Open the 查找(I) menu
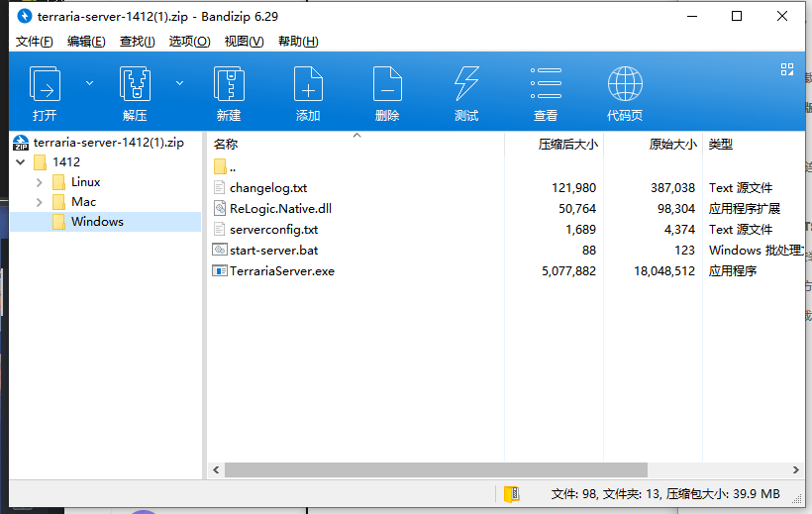This screenshot has height=514, width=812. [x=138, y=42]
